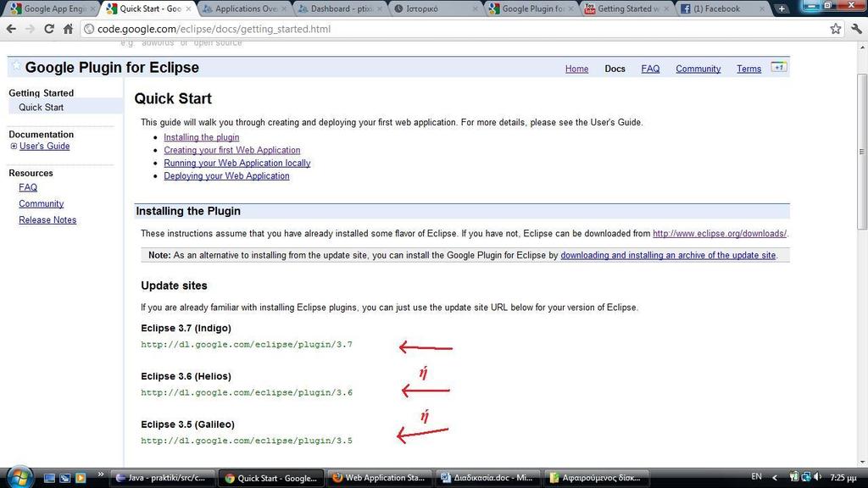Open the Release Notes sidebar link
868x488 pixels.
click(x=47, y=219)
